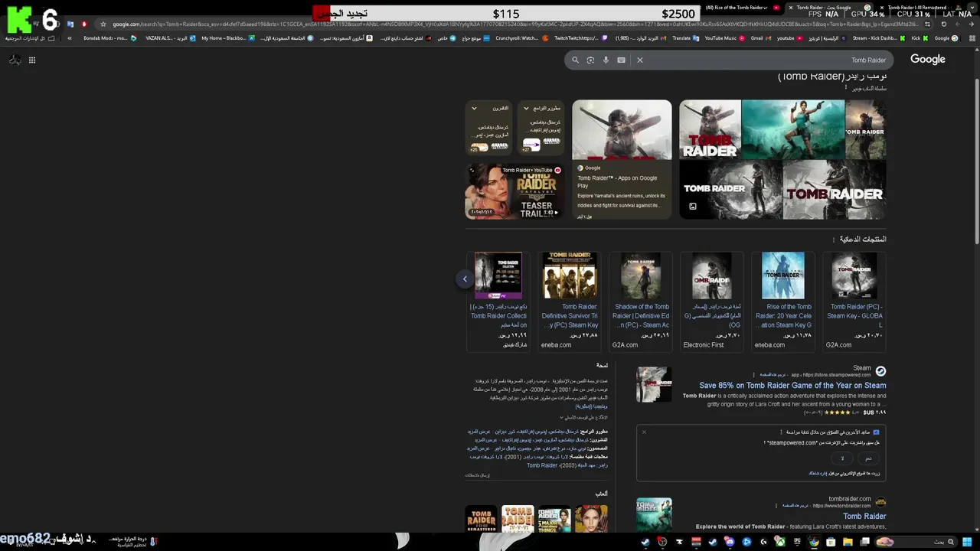Open knowledge panel three-dot menu beside title

click(846, 88)
